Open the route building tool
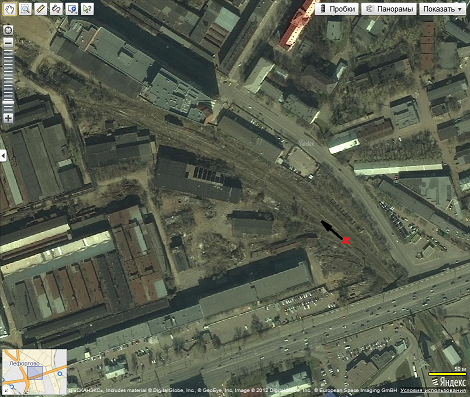The width and height of the screenshot is (470, 397). pyautogui.click(x=56, y=9)
